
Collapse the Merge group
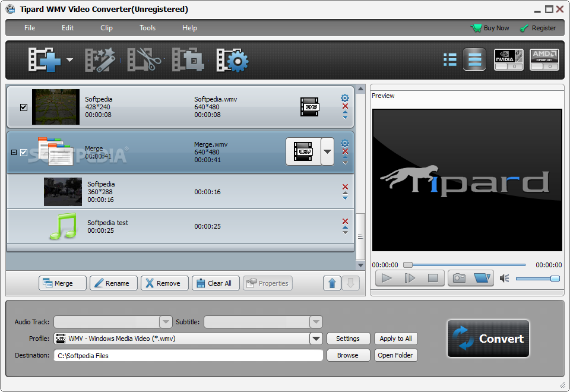point(14,153)
